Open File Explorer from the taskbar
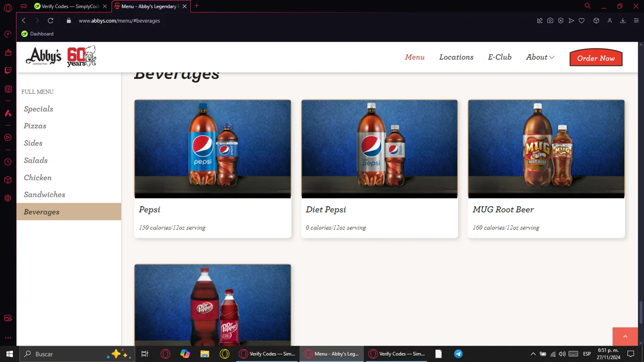The height and width of the screenshot is (362, 644). tap(205, 354)
